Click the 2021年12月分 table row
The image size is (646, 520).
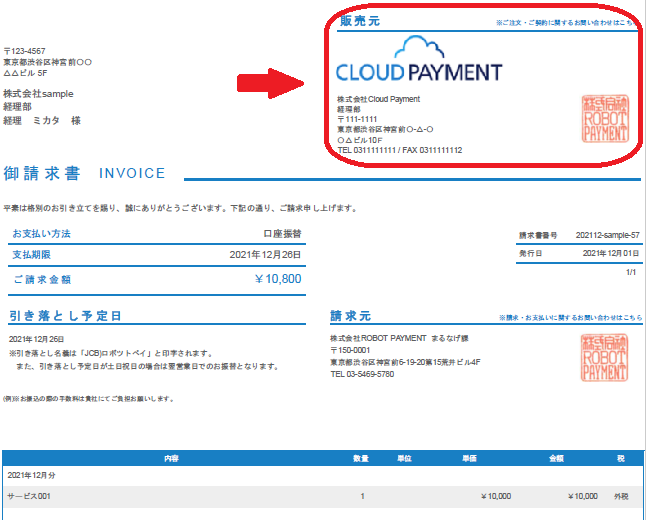[x=323, y=475]
